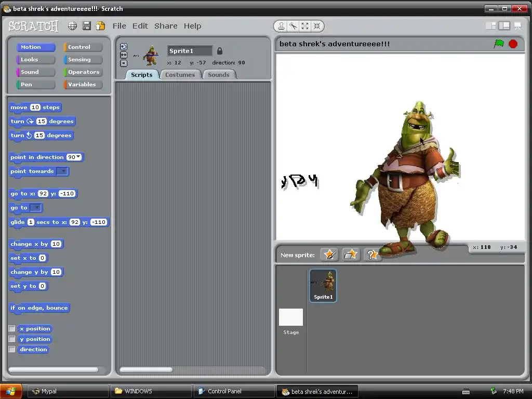Set rotation style to left-right flip
This screenshot has height=399, width=532.
pyautogui.click(x=124, y=55)
